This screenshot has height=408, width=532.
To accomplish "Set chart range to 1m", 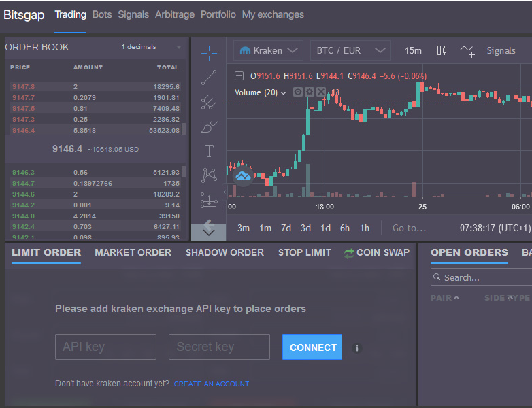I will tap(265, 228).
